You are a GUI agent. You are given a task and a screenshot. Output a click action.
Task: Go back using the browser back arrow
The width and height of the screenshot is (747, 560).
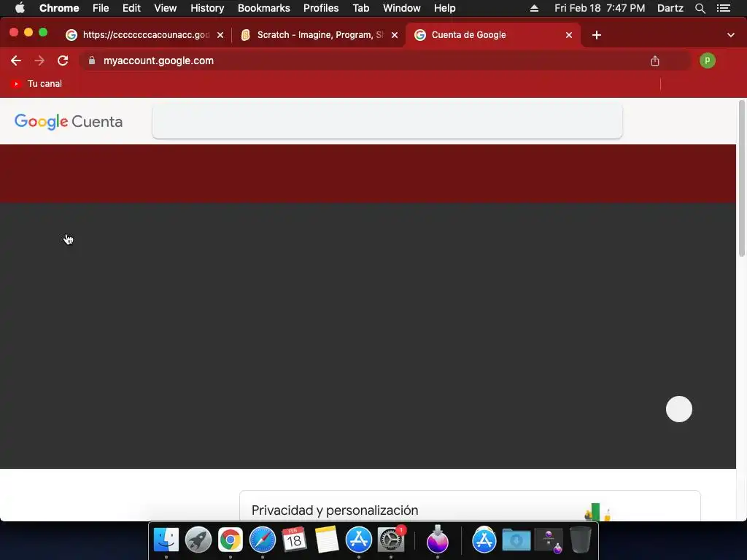16,61
